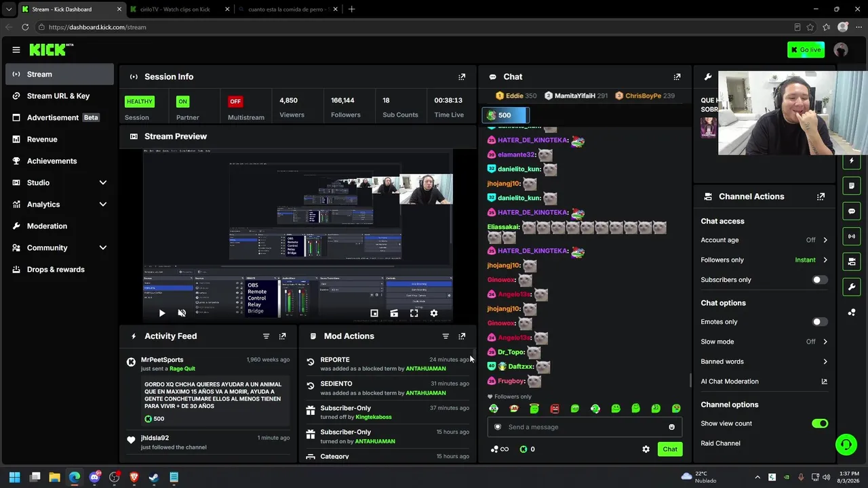Pop out the Session Info panel
Viewport: 868px width, 488px height.
[462, 77]
